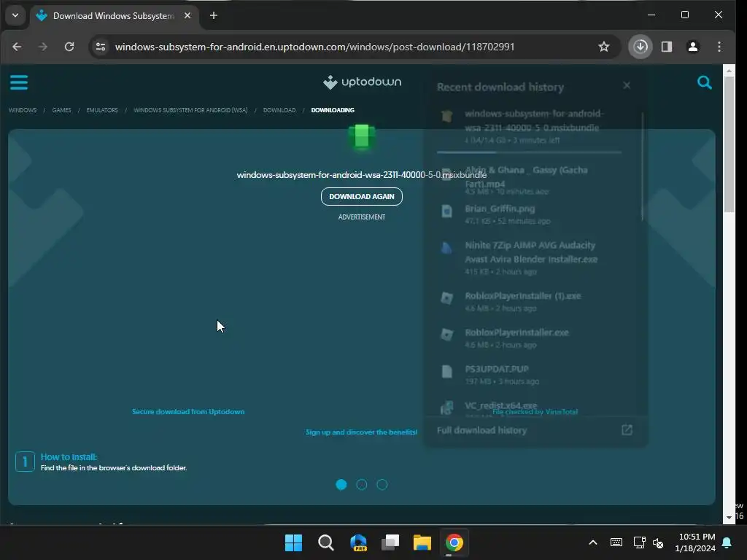The width and height of the screenshot is (747, 560).
Task: Click the scrollbar down arrow
Action: pos(729,518)
